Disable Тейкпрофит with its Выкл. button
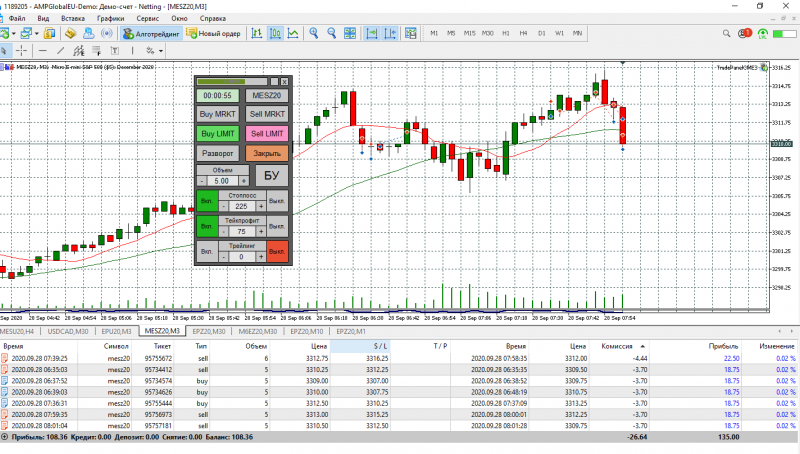The image size is (800, 454). coord(277,226)
